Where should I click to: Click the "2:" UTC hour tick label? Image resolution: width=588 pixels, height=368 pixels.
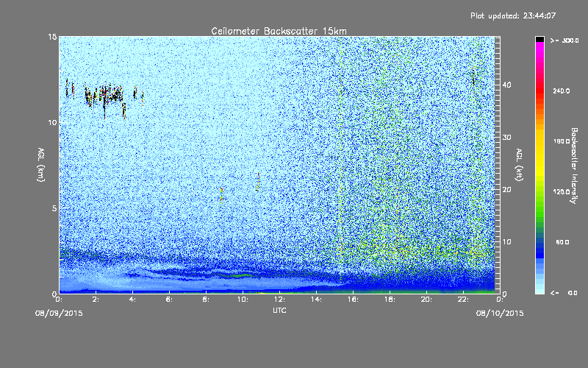coord(96,300)
